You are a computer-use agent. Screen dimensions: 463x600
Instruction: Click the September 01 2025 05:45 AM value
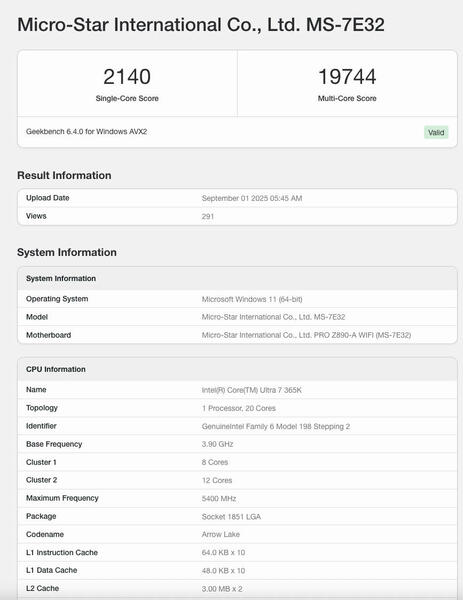252,198
